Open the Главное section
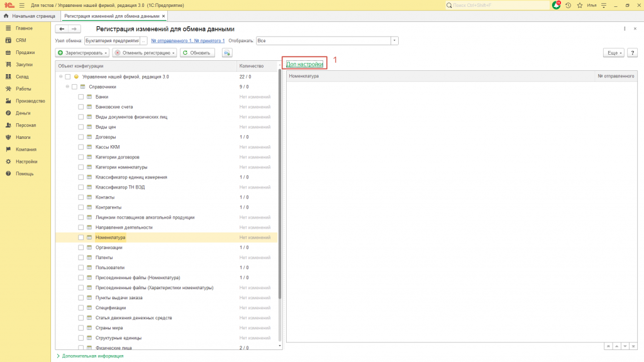644x362 pixels. (x=25, y=28)
